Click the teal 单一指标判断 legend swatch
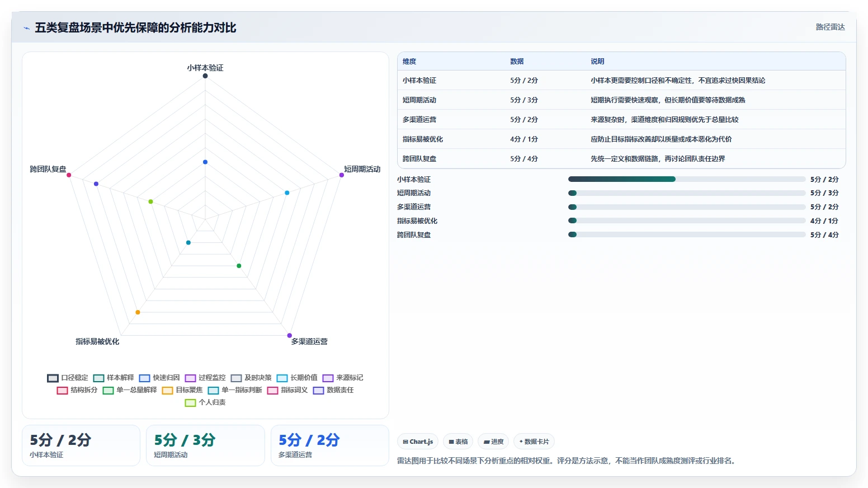 click(213, 391)
